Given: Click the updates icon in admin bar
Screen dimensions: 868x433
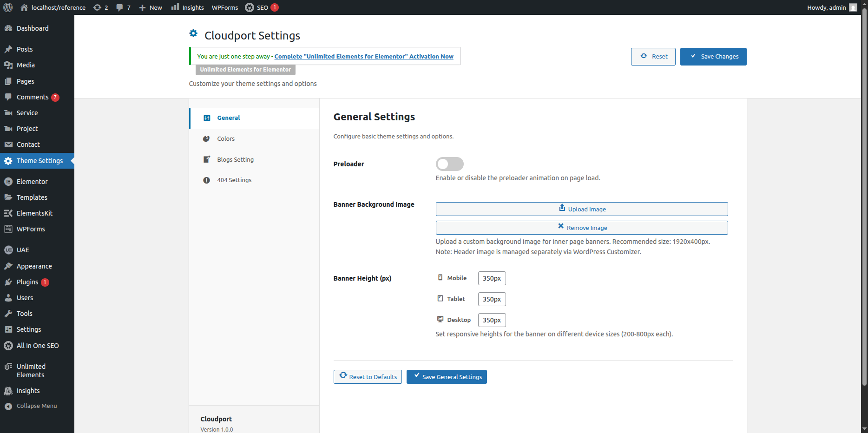Looking at the screenshot, I should click(x=97, y=7).
